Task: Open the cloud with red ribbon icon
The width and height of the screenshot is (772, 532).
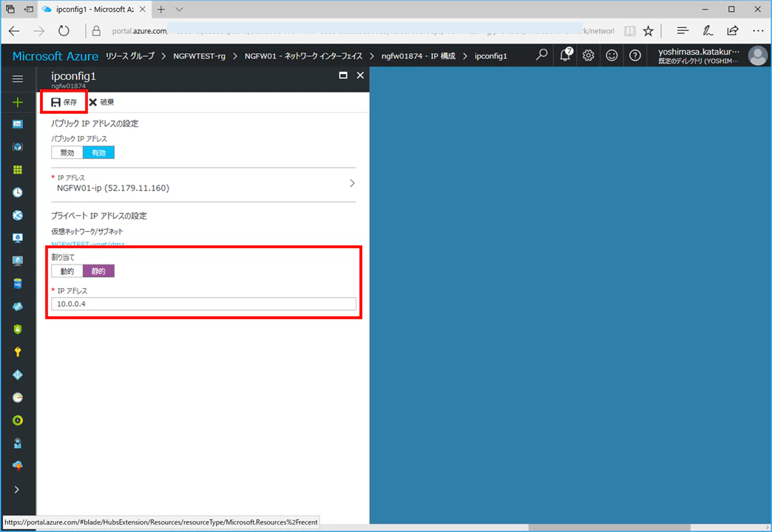Action: 18,465
